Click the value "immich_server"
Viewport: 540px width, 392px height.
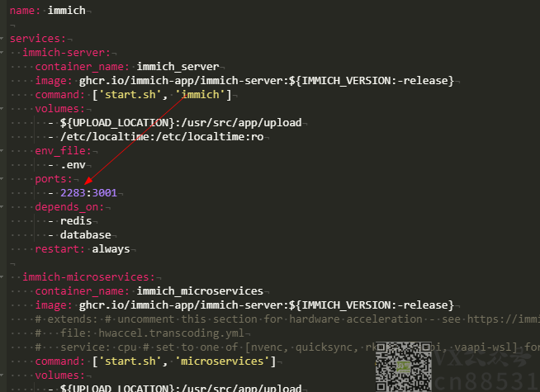[178, 67]
